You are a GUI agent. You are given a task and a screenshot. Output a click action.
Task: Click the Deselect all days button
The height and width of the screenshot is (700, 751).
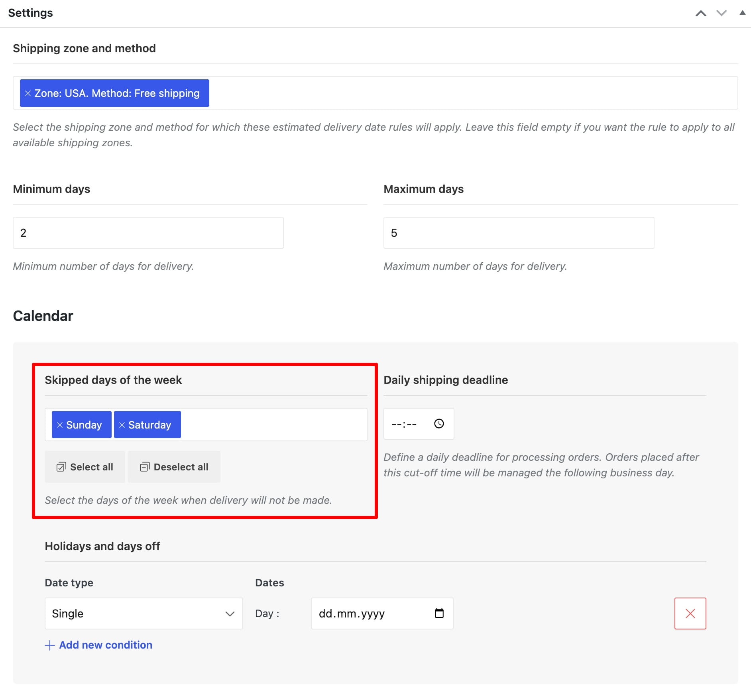(174, 467)
